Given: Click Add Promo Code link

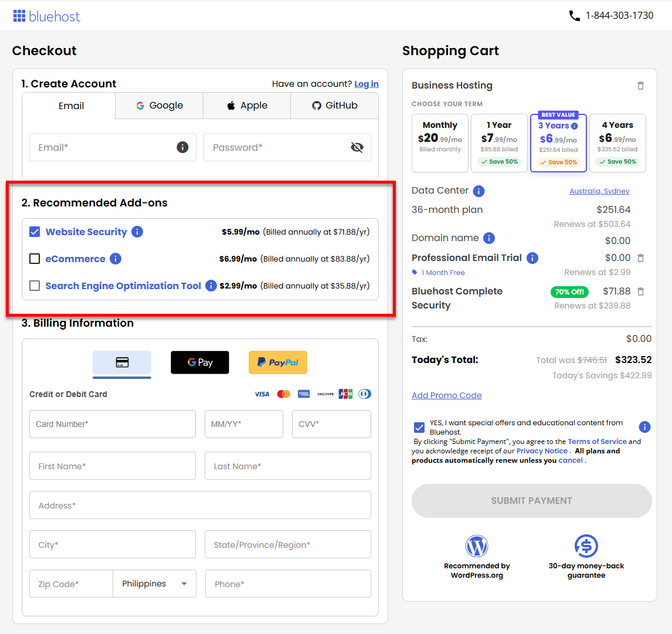Looking at the screenshot, I should pyautogui.click(x=447, y=396).
